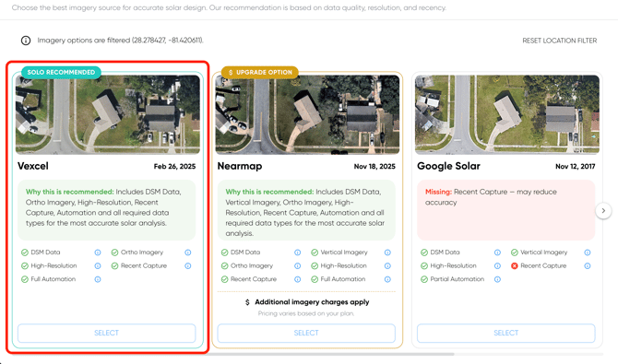Click Google Solar 'Partial Automation' label
The width and height of the screenshot is (618, 364).
[x=458, y=279]
